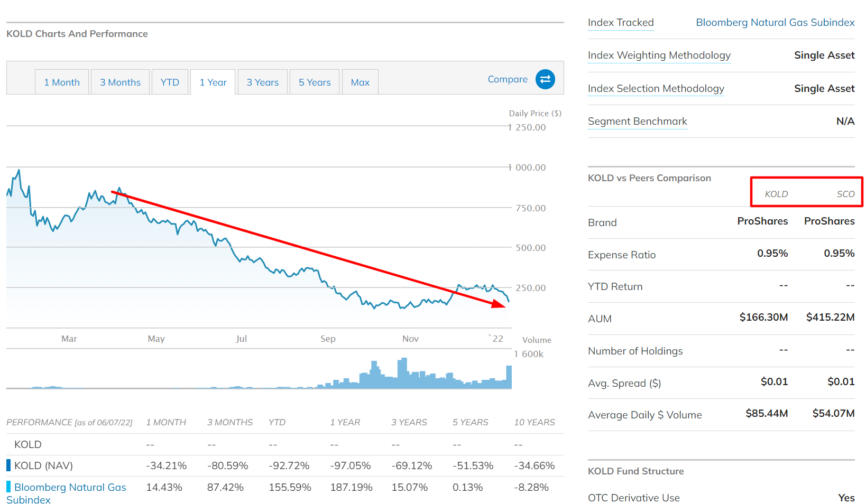Select the 1 Month chart tab
The width and height of the screenshot is (866, 504).
click(62, 82)
